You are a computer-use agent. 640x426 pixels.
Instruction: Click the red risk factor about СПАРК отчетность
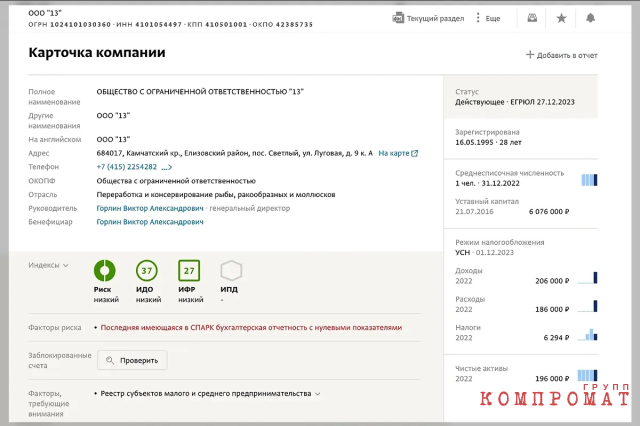251,328
